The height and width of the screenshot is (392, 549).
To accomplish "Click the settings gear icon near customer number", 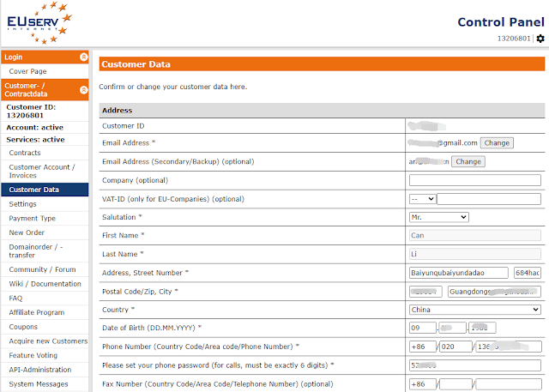I will (540, 39).
